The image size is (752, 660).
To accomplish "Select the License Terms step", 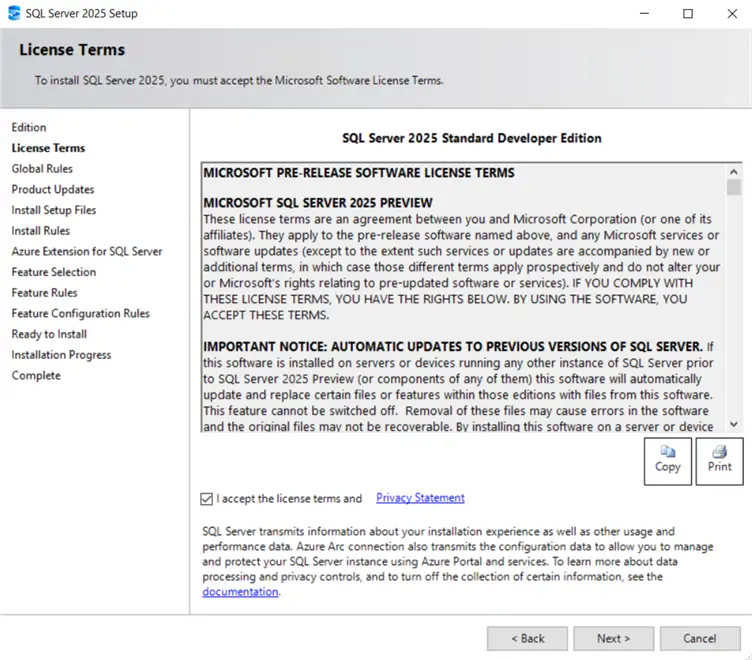I will click(48, 148).
